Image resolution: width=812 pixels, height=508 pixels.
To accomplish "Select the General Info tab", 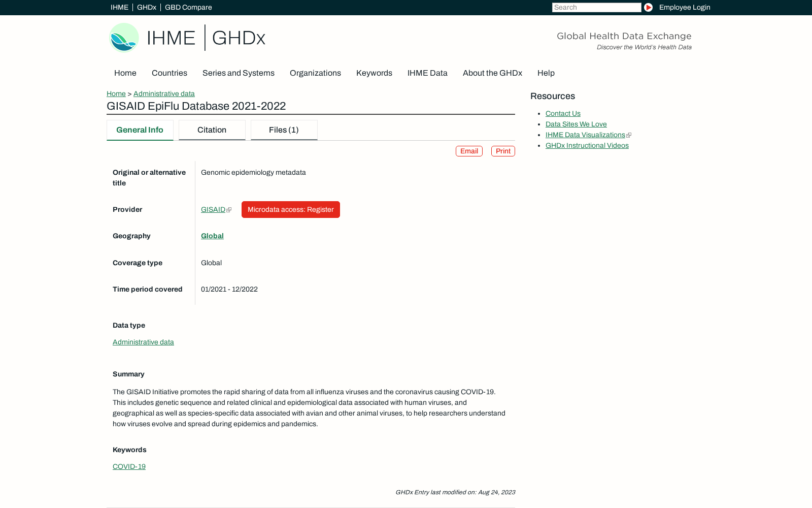I will tap(140, 130).
